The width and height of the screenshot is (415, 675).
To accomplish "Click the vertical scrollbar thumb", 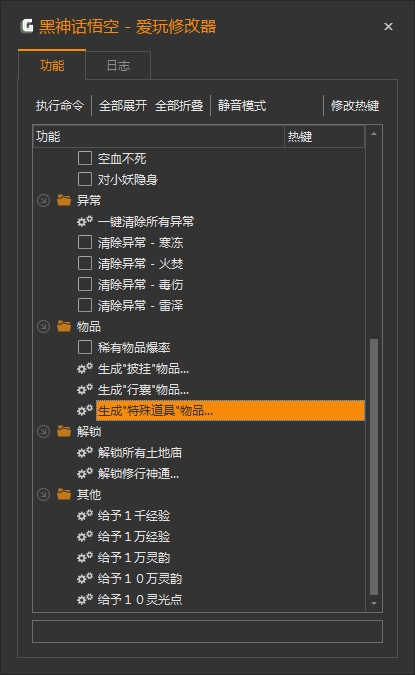I will tap(374, 467).
